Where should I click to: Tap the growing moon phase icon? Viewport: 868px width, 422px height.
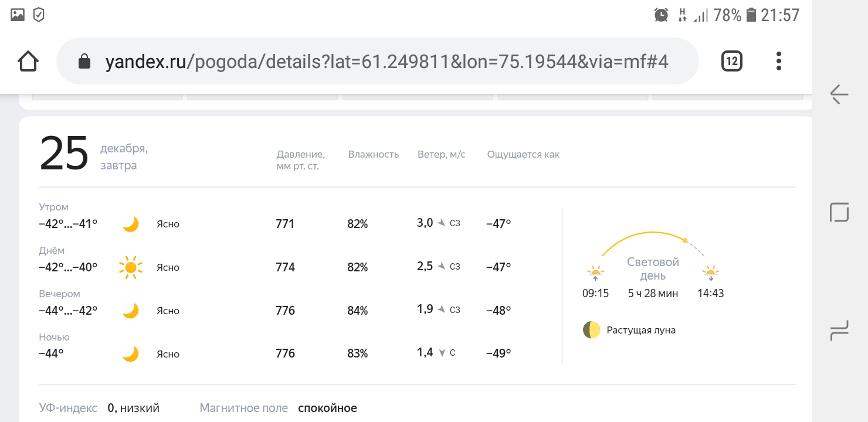coord(591,330)
